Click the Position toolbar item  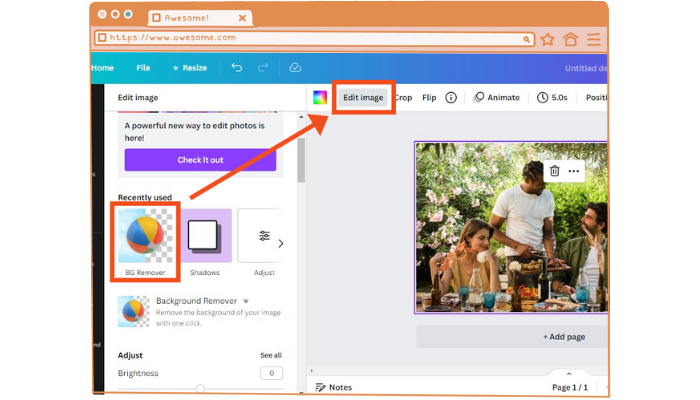[596, 97]
